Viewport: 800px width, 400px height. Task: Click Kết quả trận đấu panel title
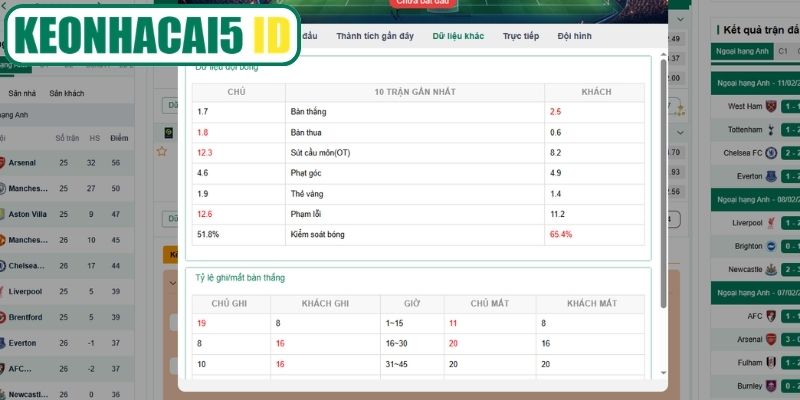[x=760, y=30]
